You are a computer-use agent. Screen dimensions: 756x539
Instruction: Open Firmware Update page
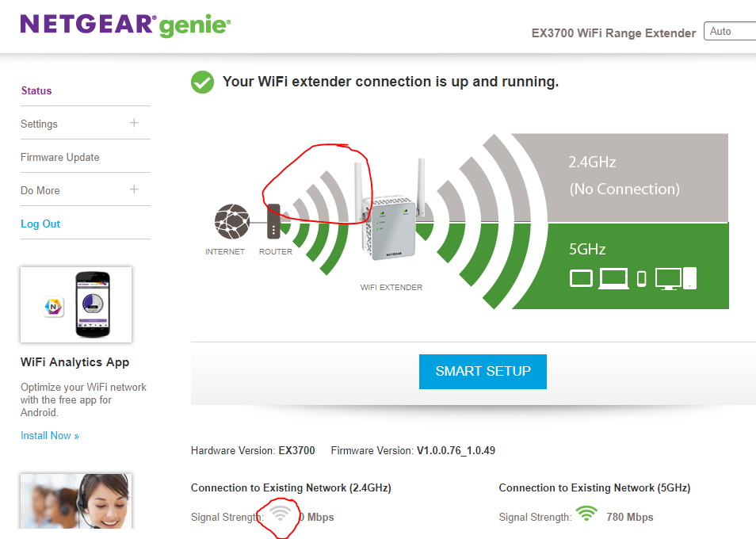click(x=59, y=157)
